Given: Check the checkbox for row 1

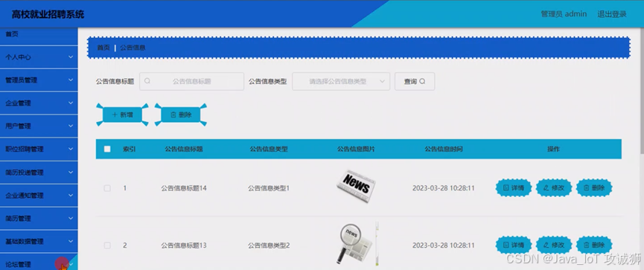Looking at the screenshot, I should (107, 188).
